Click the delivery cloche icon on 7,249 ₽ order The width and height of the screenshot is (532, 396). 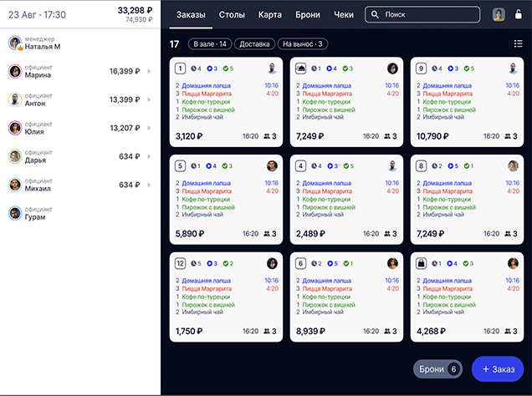coord(301,69)
